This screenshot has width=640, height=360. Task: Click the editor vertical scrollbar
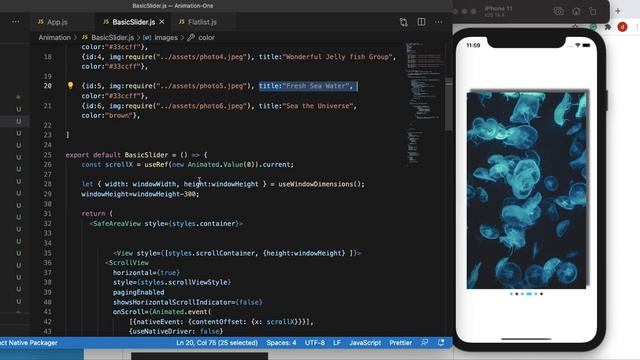[449, 104]
